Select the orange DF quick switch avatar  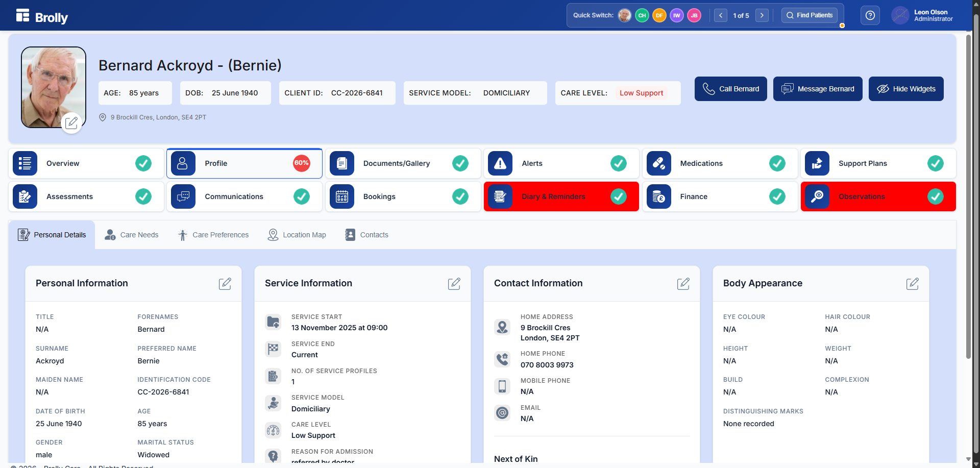(x=659, y=15)
